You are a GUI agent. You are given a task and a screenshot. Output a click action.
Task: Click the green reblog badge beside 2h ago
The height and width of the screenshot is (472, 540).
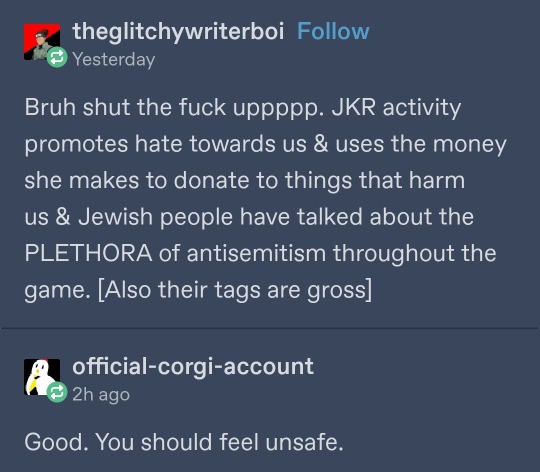(x=57, y=392)
